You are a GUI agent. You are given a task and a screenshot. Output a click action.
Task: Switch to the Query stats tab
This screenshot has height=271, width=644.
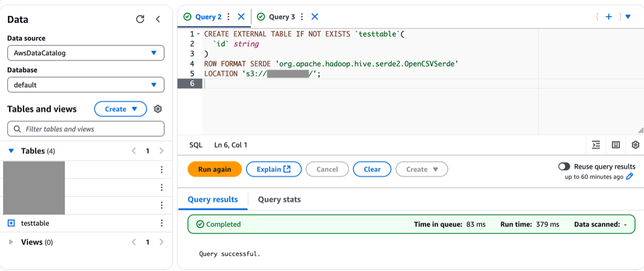(x=279, y=199)
